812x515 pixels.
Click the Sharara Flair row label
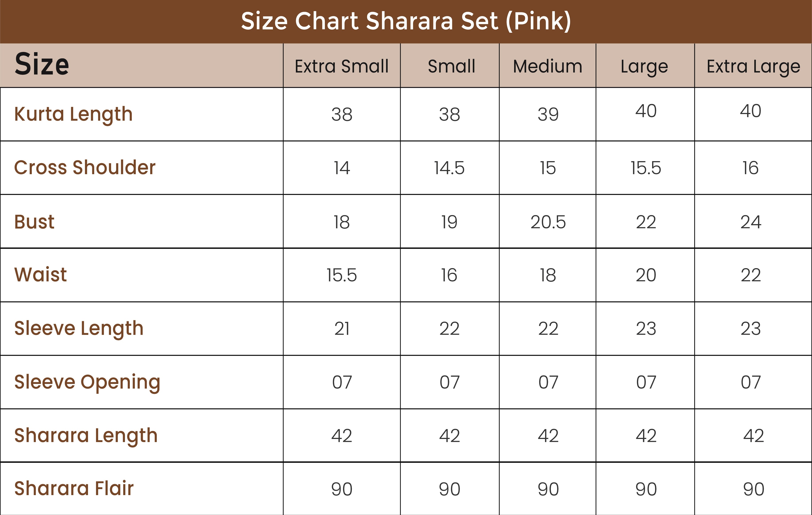pos(74,489)
